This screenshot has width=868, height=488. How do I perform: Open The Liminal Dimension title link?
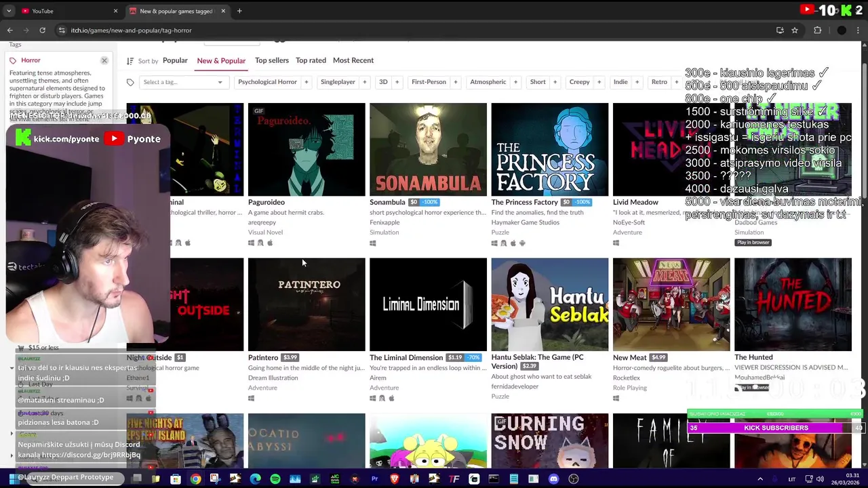(406, 357)
